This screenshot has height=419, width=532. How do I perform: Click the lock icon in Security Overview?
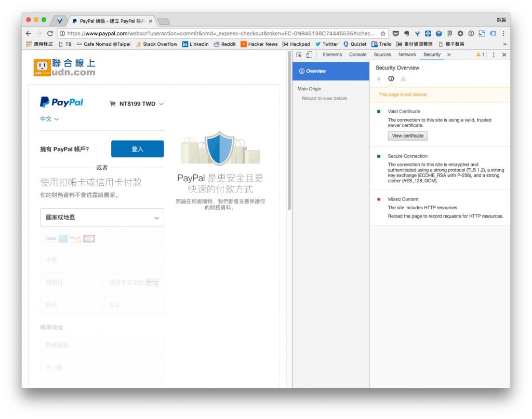tap(379, 78)
